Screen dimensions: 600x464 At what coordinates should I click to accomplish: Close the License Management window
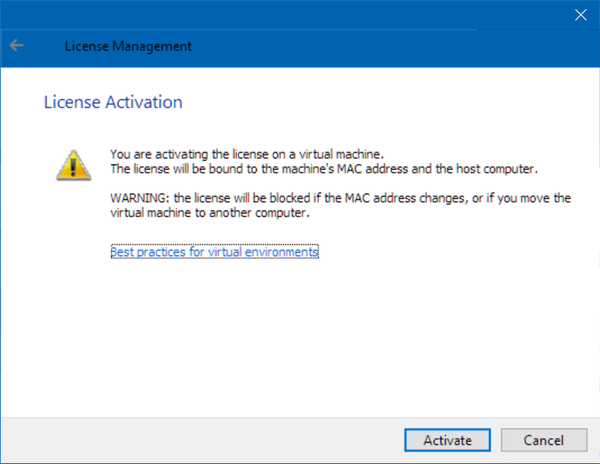(x=578, y=14)
